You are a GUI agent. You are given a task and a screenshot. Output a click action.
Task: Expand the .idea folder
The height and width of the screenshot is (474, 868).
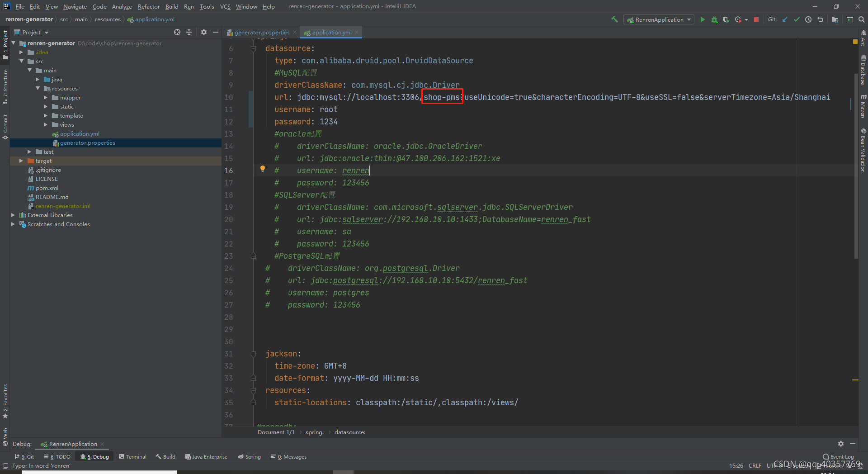(x=21, y=52)
